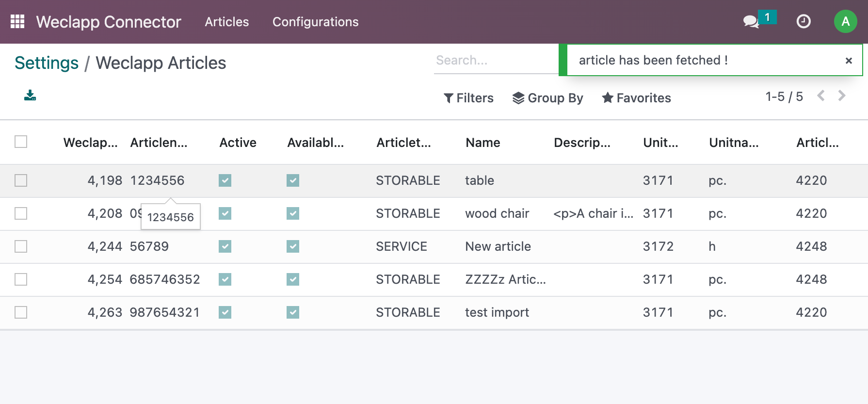This screenshot has height=404, width=868.
Task: Expand the Group By dropdown
Action: coord(547,98)
